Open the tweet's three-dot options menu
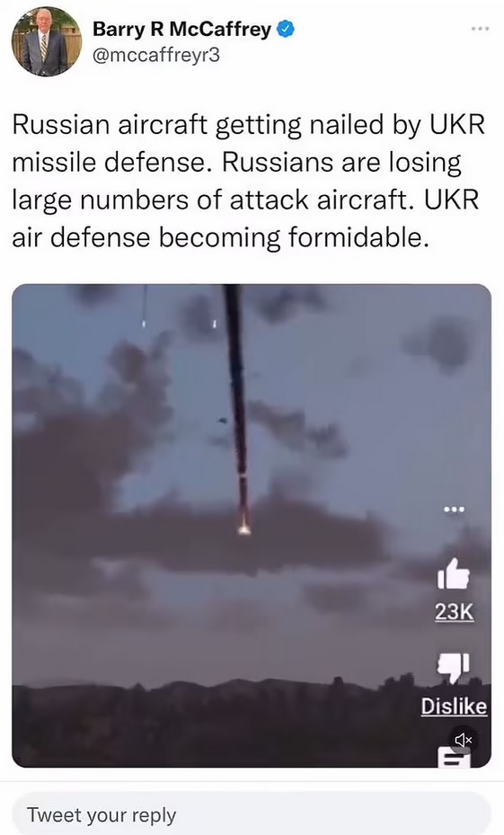504x835 pixels. 480,28
